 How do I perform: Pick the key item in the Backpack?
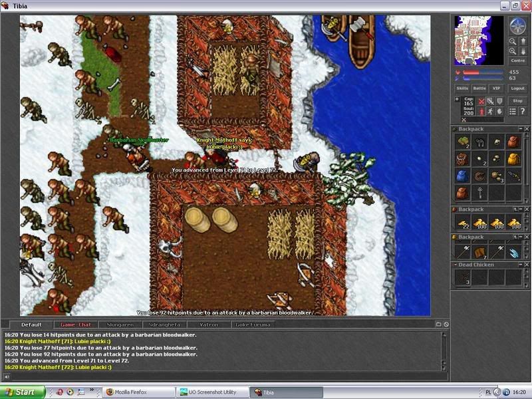(479, 193)
